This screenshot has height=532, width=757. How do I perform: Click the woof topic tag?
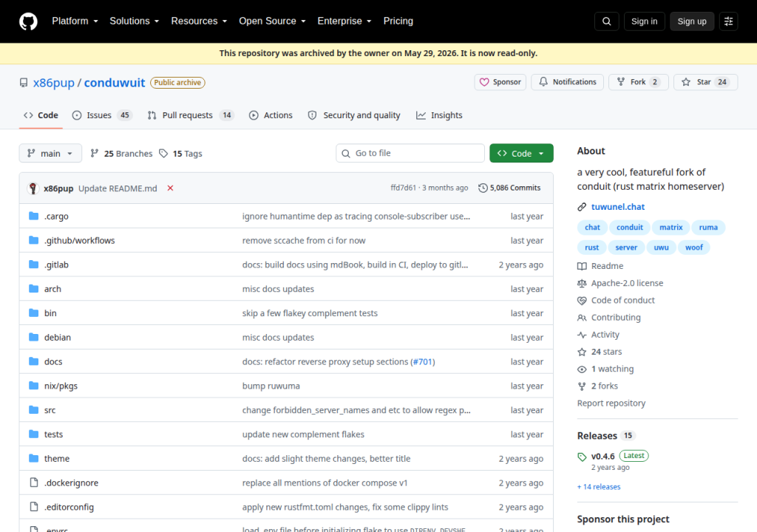[x=693, y=248]
